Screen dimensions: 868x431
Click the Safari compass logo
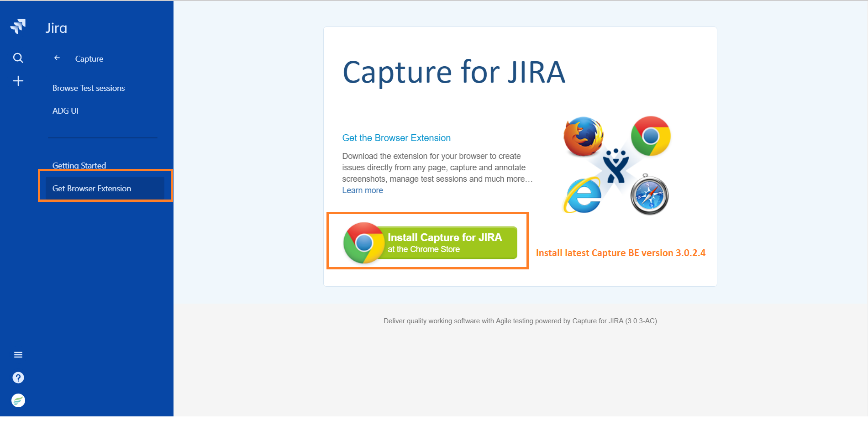coord(649,194)
